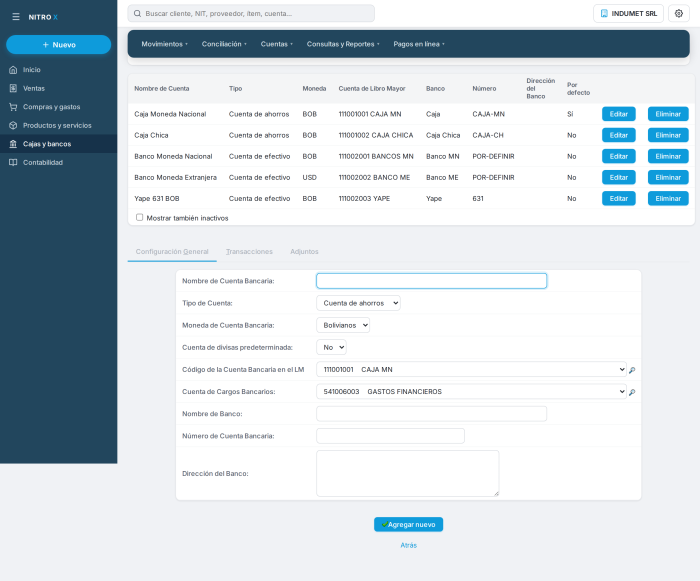Open the Tipo de Cuenta dropdown
Viewport: 700px width, 581px height.
358,303
